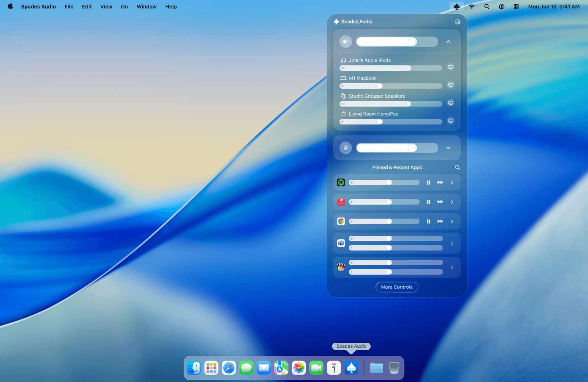The height and width of the screenshot is (382, 588).
Task: Click the More Controls button
Action: 397,287
